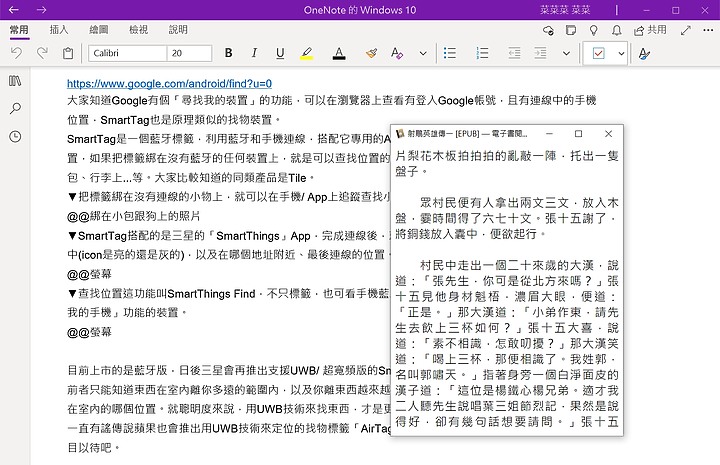The image size is (720, 465).
Task: Click the paragraph starting '眾村民便有人' in reader
Action: [x=507, y=218]
